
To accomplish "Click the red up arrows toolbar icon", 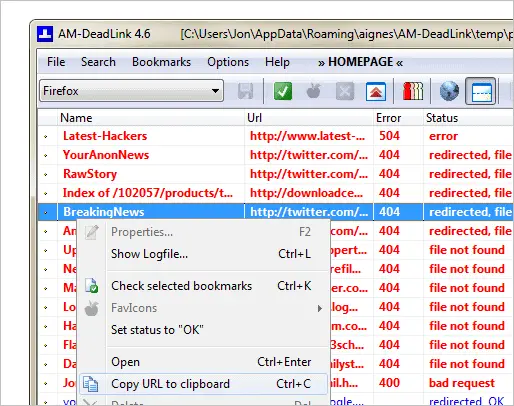I will point(376,91).
